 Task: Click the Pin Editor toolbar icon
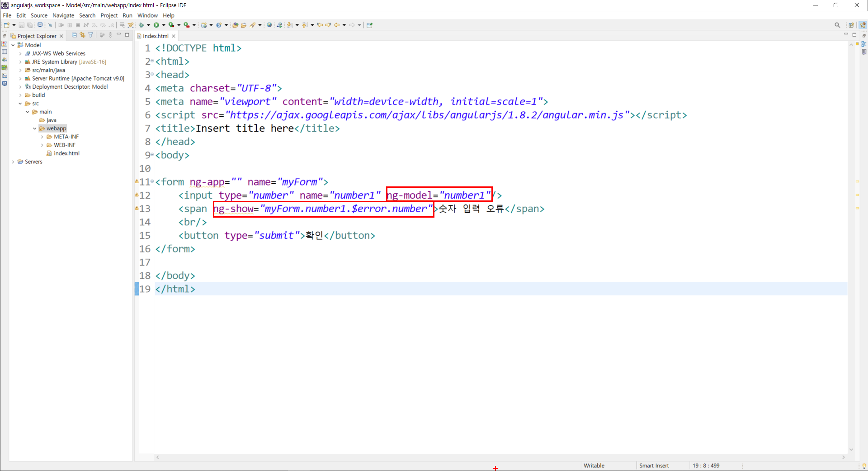(x=369, y=25)
